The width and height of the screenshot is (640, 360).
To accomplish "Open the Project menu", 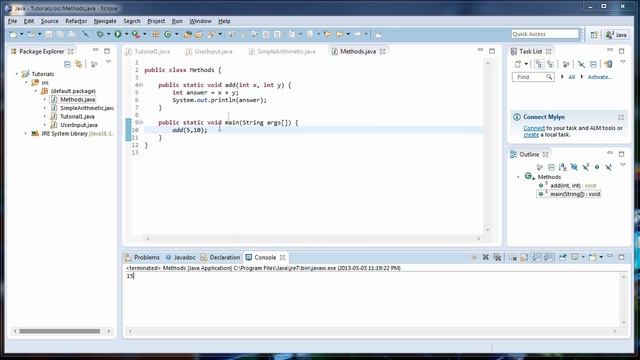I will [x=156, y=21].
